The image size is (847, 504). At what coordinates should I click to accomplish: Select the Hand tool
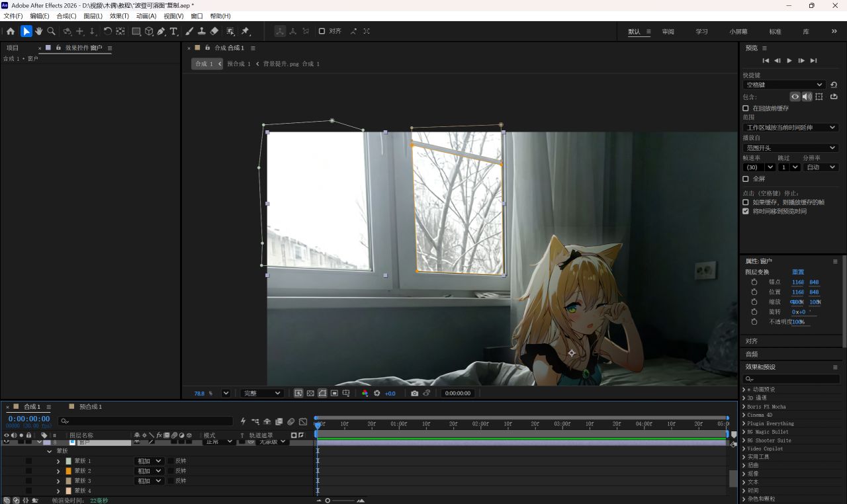point(39,31)
